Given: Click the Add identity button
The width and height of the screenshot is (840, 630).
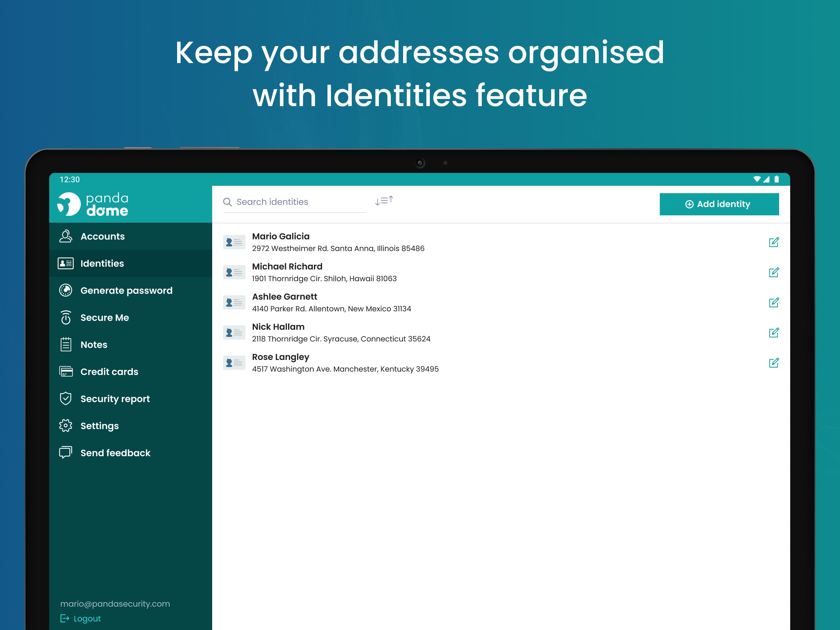Looking at the screenshot, I should (x=719, y=204).
